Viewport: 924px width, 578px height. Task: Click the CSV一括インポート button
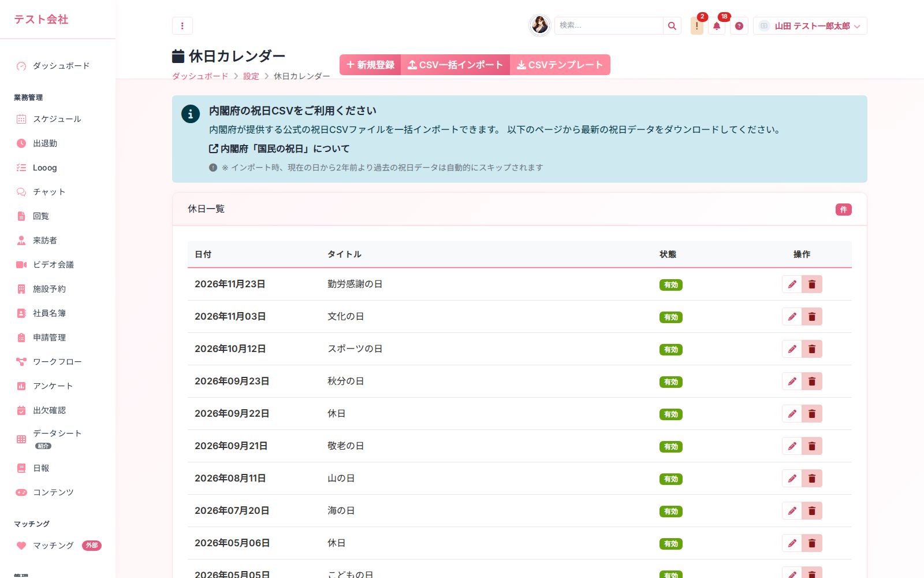[x=455, y=65]
